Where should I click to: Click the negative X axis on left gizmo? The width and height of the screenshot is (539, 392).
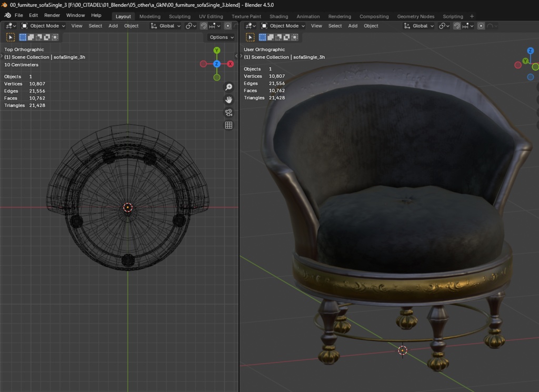point(203,64)
